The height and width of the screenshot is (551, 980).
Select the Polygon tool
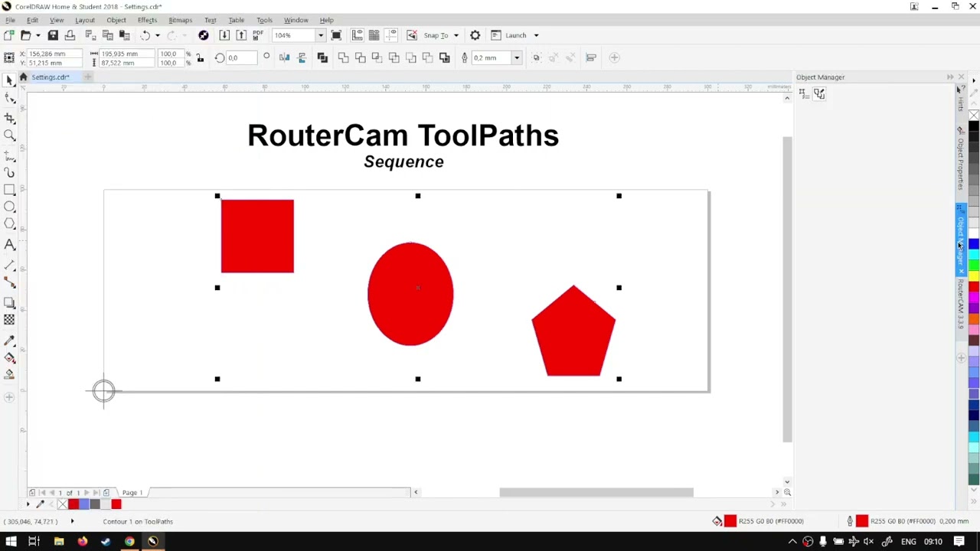coord(9,224)
